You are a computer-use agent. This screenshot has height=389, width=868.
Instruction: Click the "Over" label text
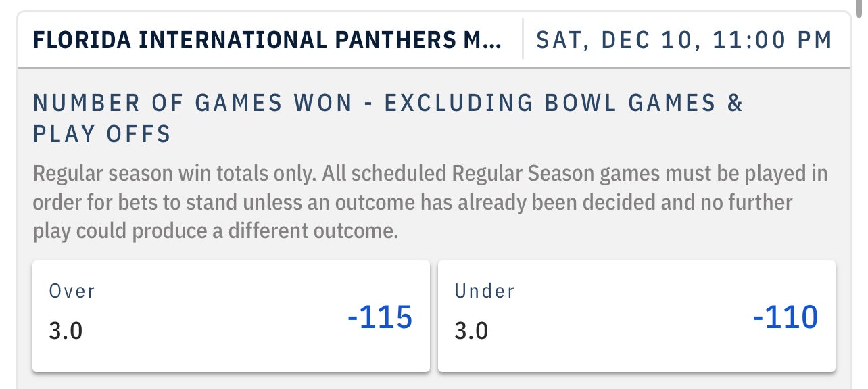pyautogui.click(x=72, y=292)
